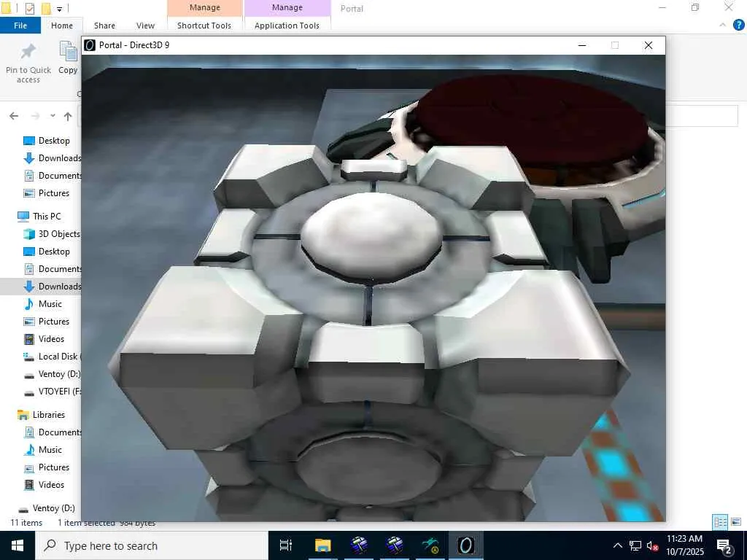The height and width of the screenshot is (560, 747).
Task: Close the Portal Direct3D 9 window
Action: pos(649,45)
